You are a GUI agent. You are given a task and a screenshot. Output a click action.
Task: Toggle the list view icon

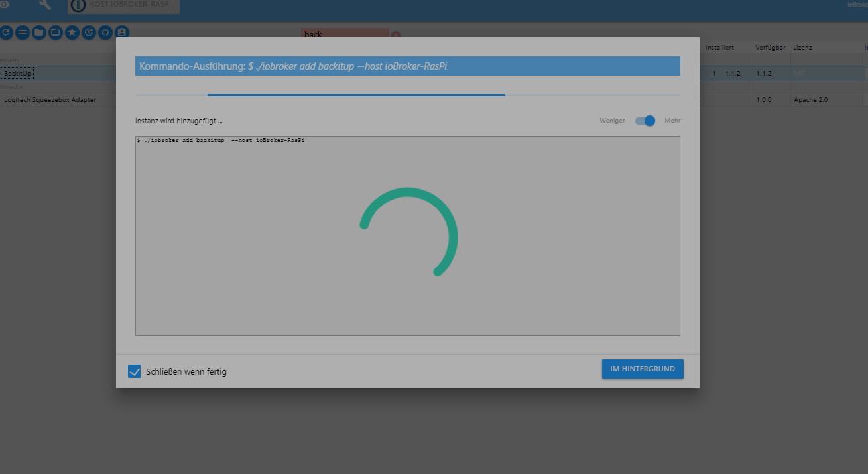(x=23, y=32)
